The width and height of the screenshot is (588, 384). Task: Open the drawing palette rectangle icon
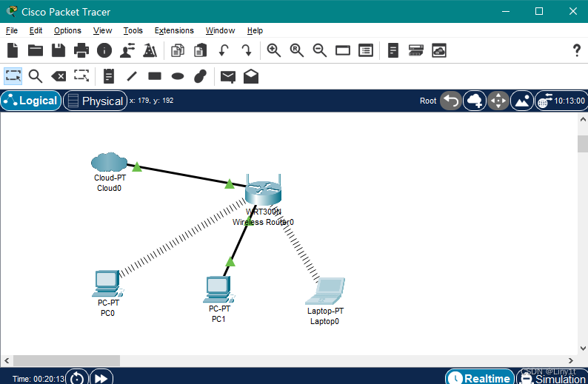pyautogui.click(x=343, y=50)
